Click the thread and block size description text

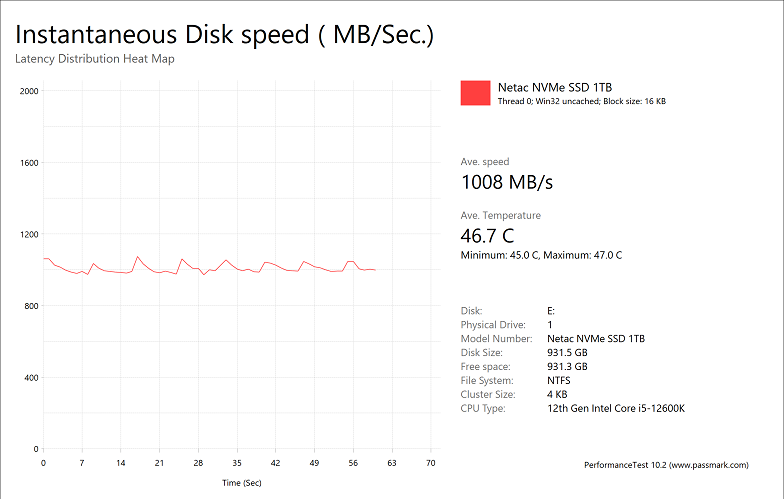pos(582,102)
